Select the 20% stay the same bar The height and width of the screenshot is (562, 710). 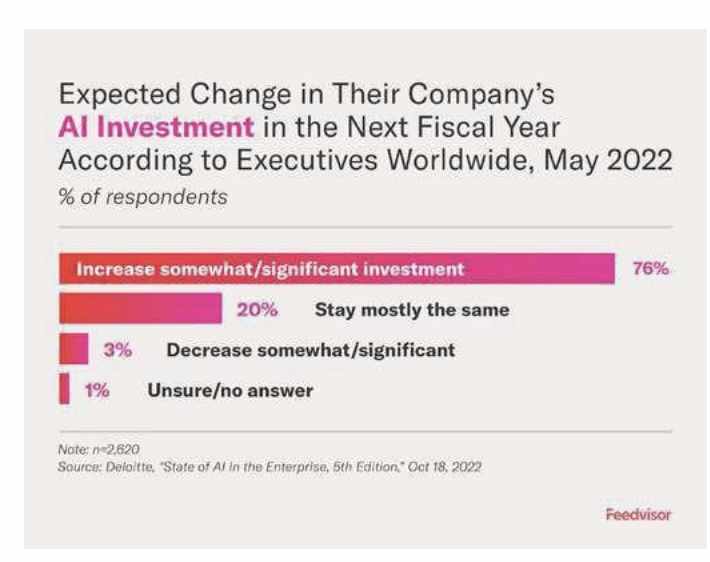pos(140,308)
